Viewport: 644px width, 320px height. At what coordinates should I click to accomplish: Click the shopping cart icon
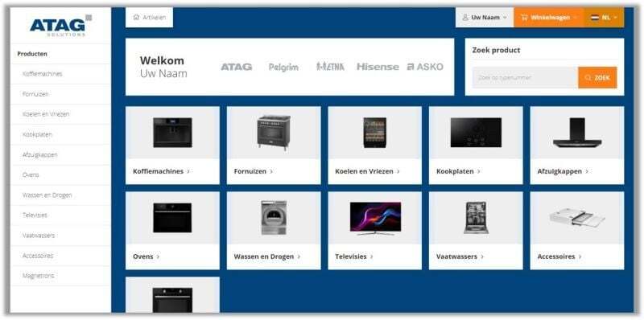tap(524, 17)
